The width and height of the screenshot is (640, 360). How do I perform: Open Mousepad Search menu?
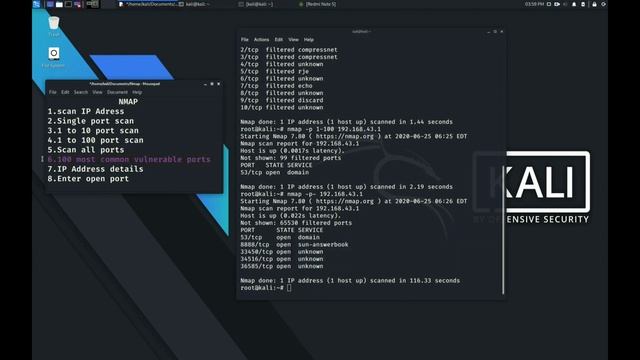click(x=81, y=92)
